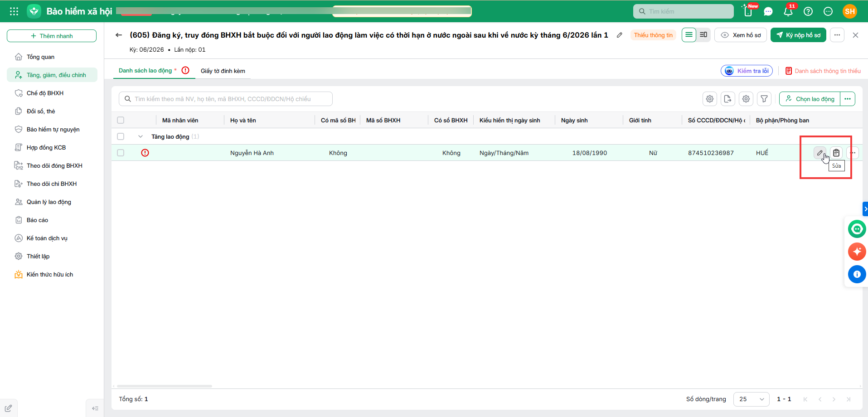Open the notifications bell icon
This screenshot has height=417, width=868.
pyautogui.click(x=788, y=11)
